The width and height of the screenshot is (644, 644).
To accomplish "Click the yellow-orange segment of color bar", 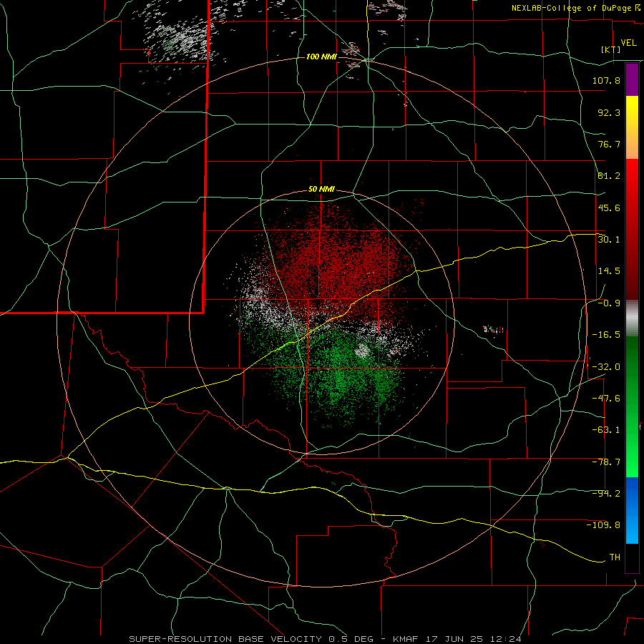I will coord(632,127).
